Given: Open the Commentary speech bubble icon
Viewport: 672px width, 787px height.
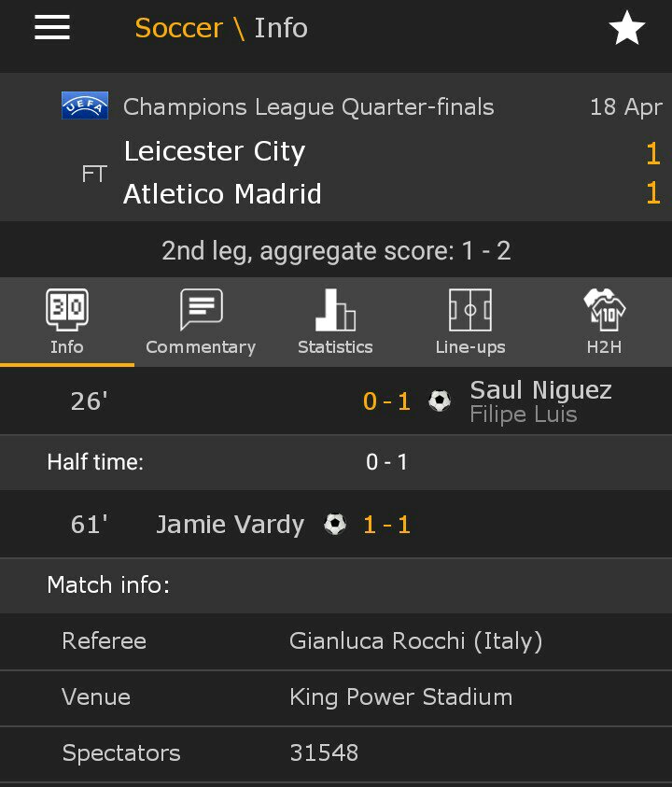Looking at the screenshot, I should [x=201, y=310].
